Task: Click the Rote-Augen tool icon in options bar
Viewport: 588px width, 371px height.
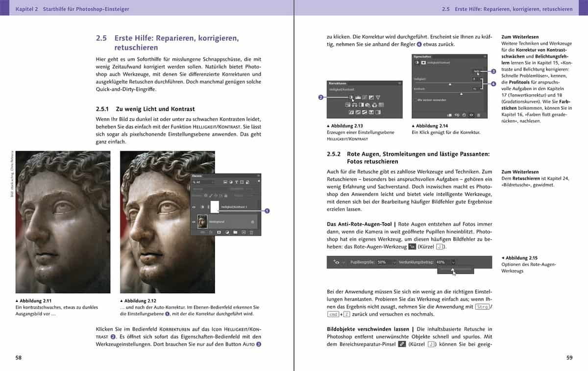Action: click(336, 262)
